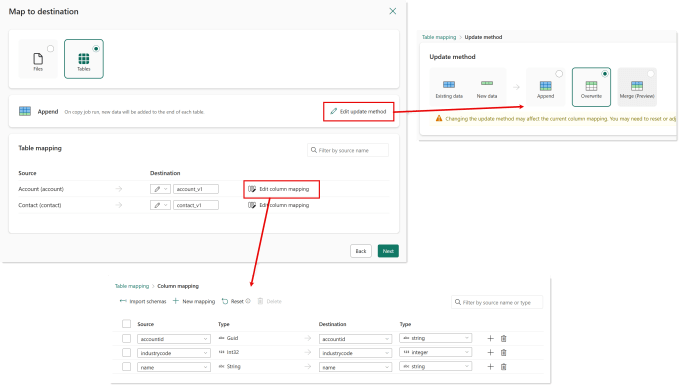This screenshot has width=680, height=386.
Task: Open destination accountid dropdown
Action: click(356, 339)
